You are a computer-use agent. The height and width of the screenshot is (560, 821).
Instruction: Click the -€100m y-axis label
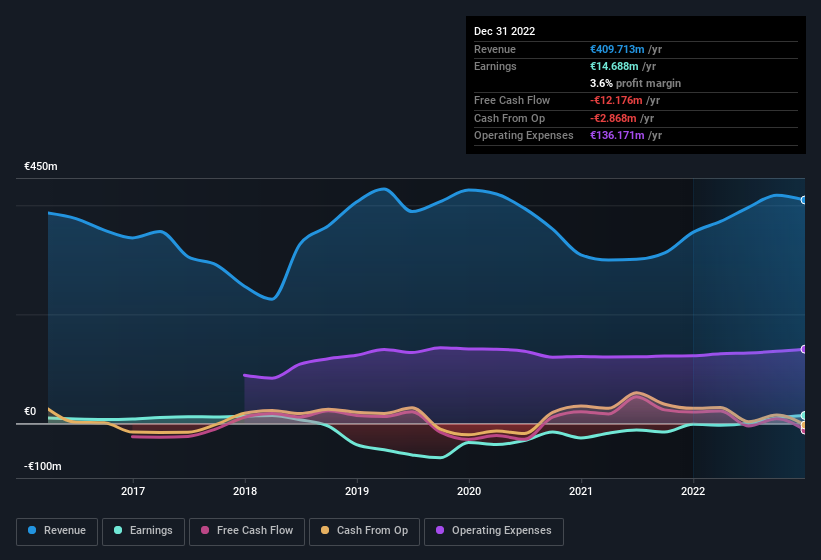(43, 466)
